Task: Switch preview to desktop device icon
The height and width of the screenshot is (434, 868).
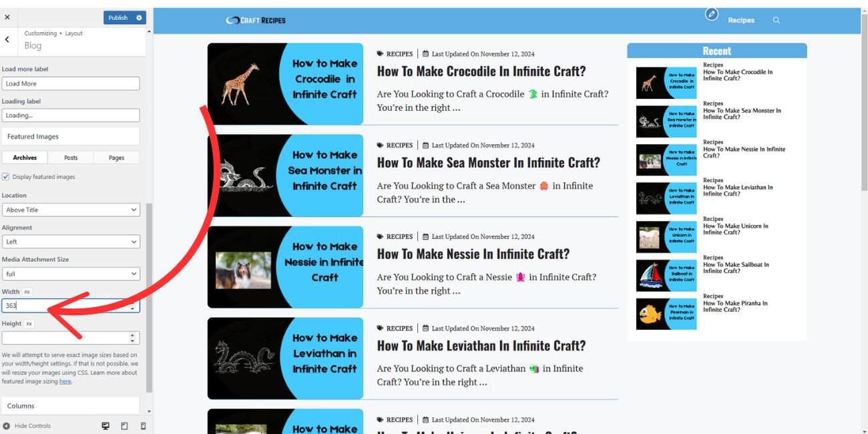Action: tap(105, 425)
